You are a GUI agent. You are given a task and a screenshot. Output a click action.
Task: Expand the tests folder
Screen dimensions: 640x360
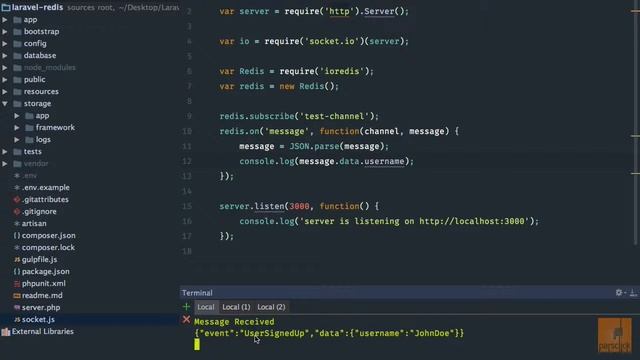pyautogui.click(x=5, y=151)
